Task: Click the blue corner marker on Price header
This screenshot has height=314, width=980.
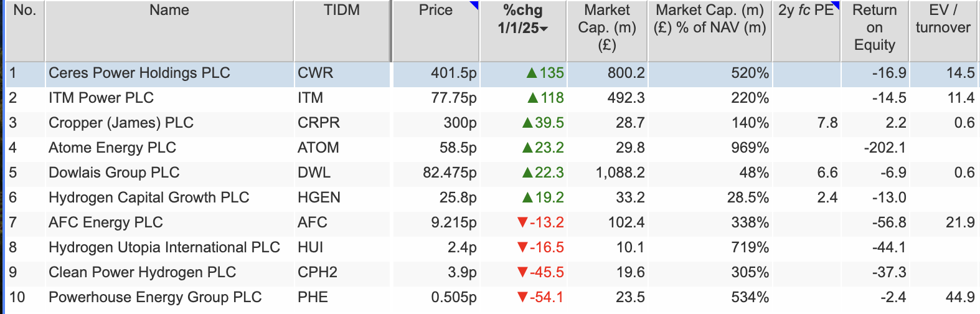Action: [x=474, y=5]
